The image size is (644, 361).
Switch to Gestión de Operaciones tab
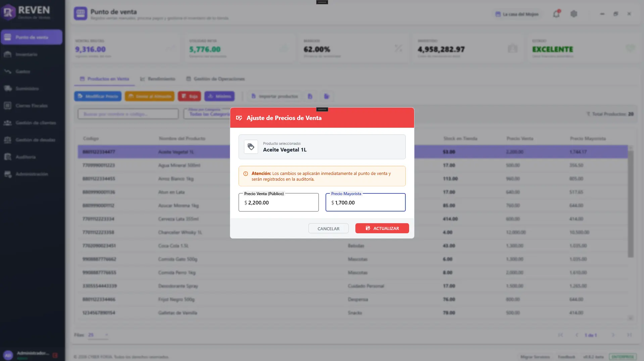215,79
